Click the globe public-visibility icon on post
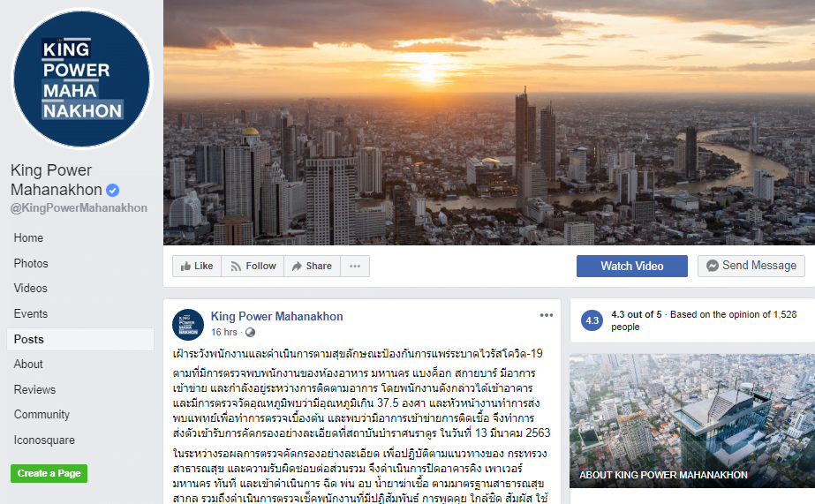Image resolution: width=815 pixels, height=504 pixels. 250,333
